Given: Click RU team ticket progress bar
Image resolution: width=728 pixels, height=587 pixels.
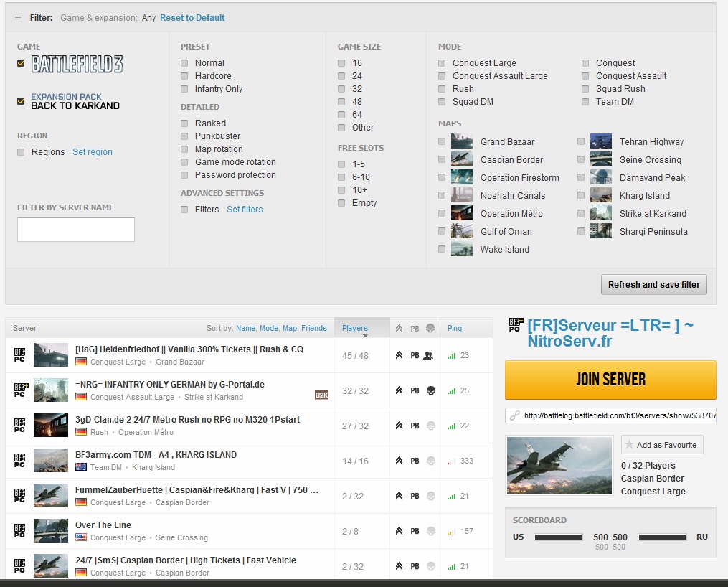Looking at the screenshot, I should pyautogui.click(x=662, y=537).
